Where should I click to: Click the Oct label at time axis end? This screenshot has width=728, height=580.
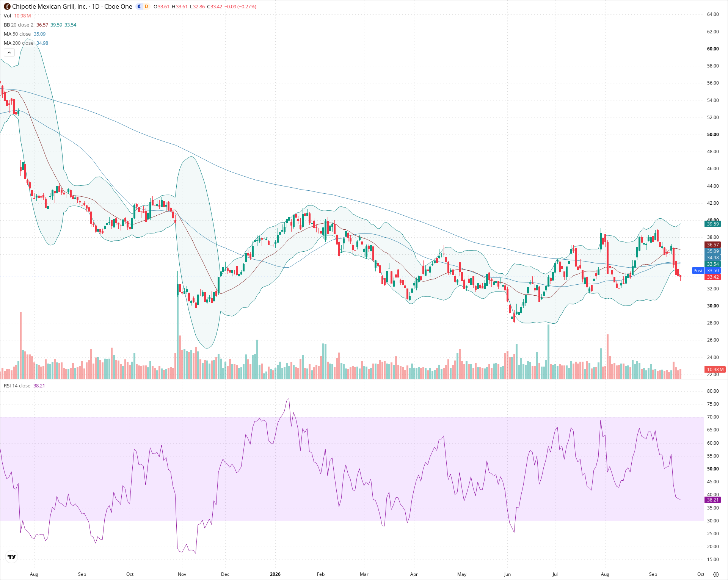[x=701, y=574]
